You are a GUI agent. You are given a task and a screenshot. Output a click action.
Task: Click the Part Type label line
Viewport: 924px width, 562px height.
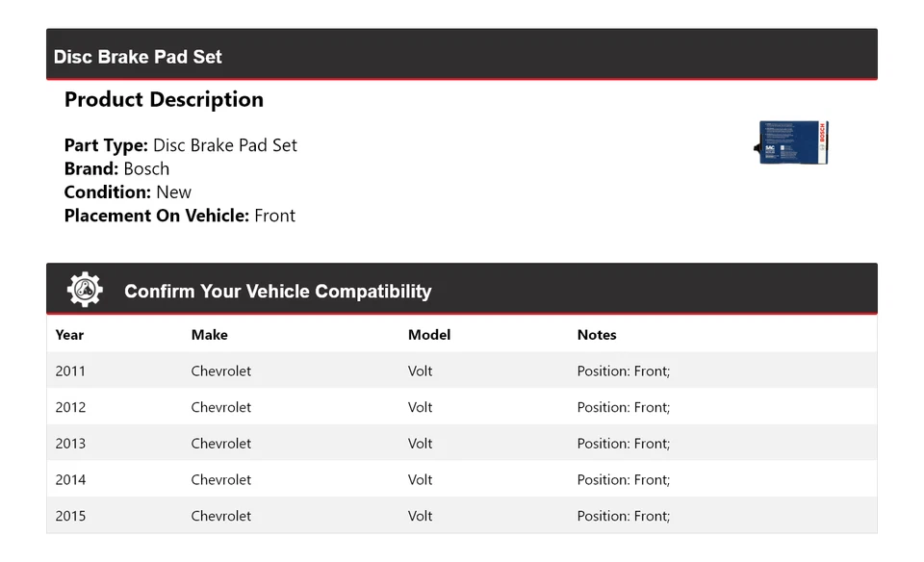pyautogui.click(x=180, y=145)
